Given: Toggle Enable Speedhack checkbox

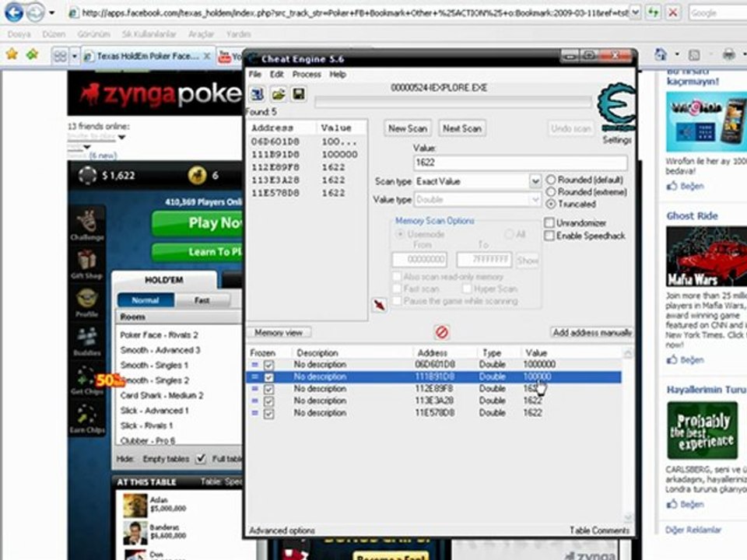Looking at the screenshot, I should click(x=549, y=236).
